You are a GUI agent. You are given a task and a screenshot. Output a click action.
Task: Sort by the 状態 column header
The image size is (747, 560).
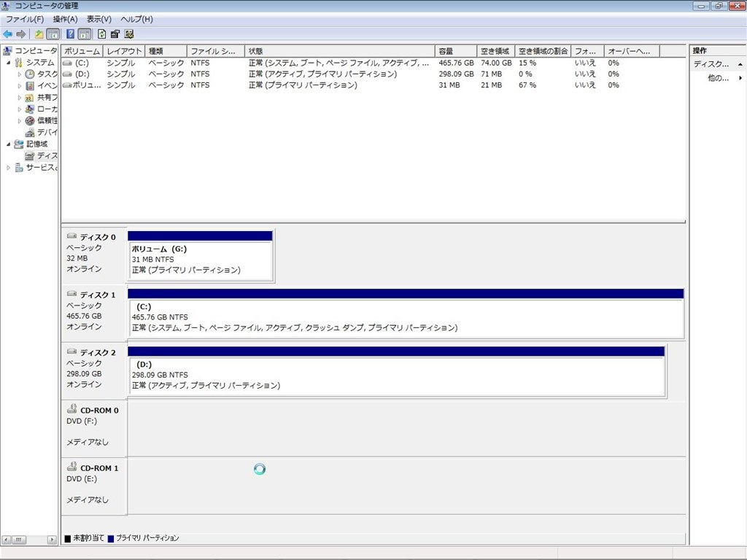click(340, 51)
